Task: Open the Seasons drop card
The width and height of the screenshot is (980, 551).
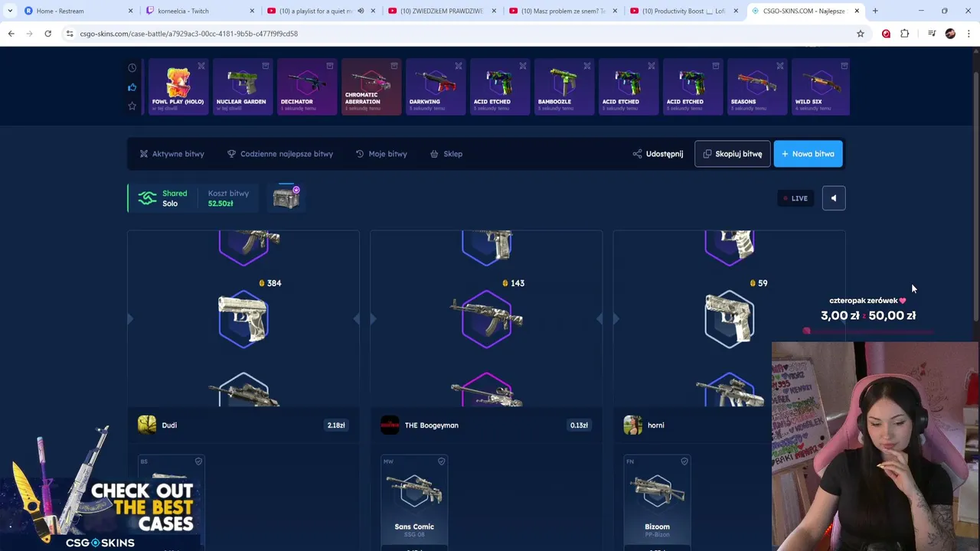Action: (756, 87)
